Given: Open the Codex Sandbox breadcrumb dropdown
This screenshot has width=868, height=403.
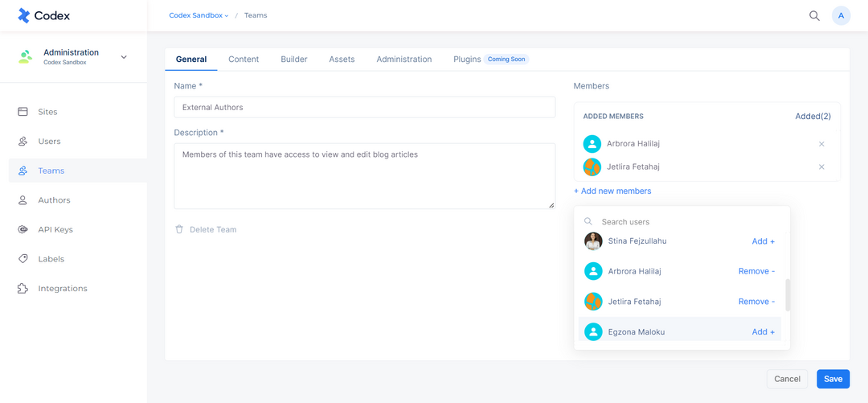Looking at the screenshot, I should [199, 15].
